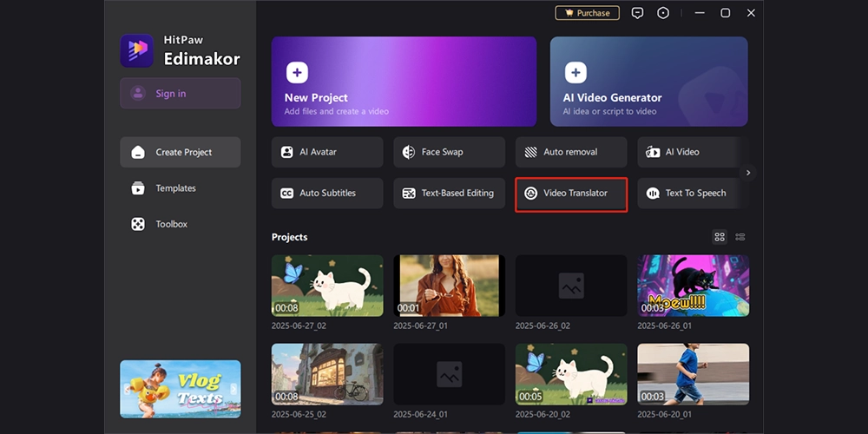Click the 2025-06-24_01 project name
The width and height of the screenshot is (868, 434).
point(421,414)
